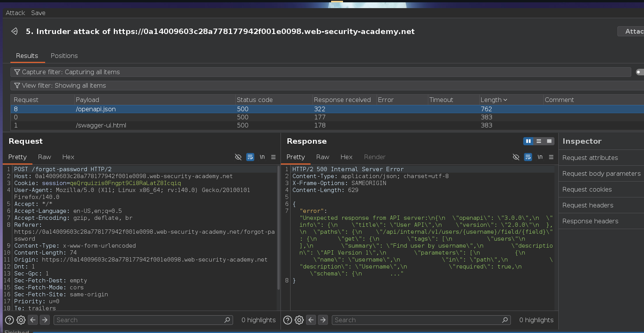Toggle \n non-printable characters in Response
This screenshot has height=333, width=644.
tap(540, 157)
